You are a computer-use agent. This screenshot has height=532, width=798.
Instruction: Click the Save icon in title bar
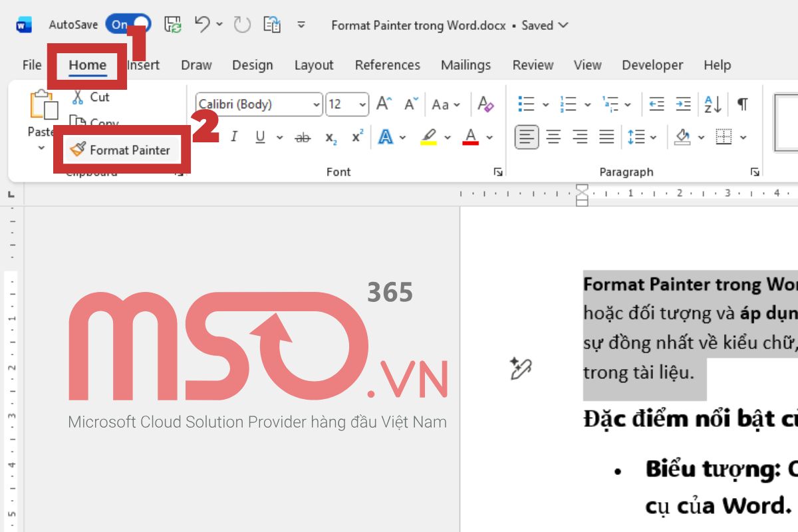(x=173, y=25)
